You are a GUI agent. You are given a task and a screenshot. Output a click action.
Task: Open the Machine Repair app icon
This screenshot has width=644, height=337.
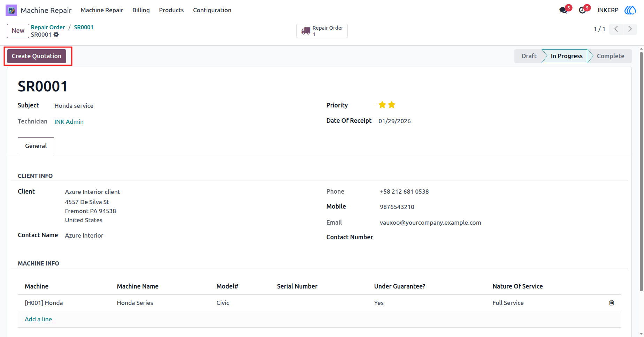(x=11, y=10)
